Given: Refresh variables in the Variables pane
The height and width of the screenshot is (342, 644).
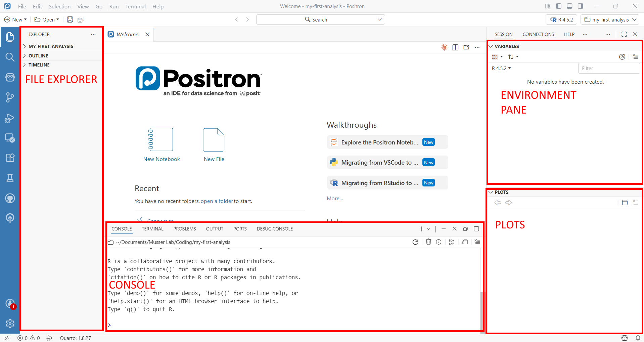Looking at the screenshot, I should point(622,57).
